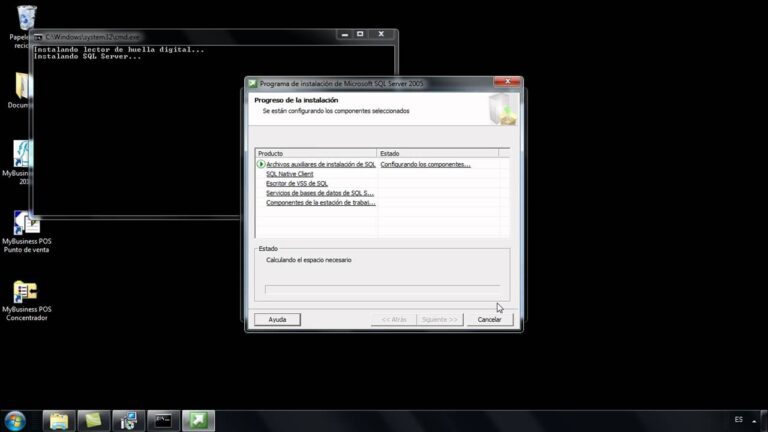This screenshot has height=432, width=768.
Task: Click 'Instalando SQL Server...' line in cmd window
Action: coord(87,56)
